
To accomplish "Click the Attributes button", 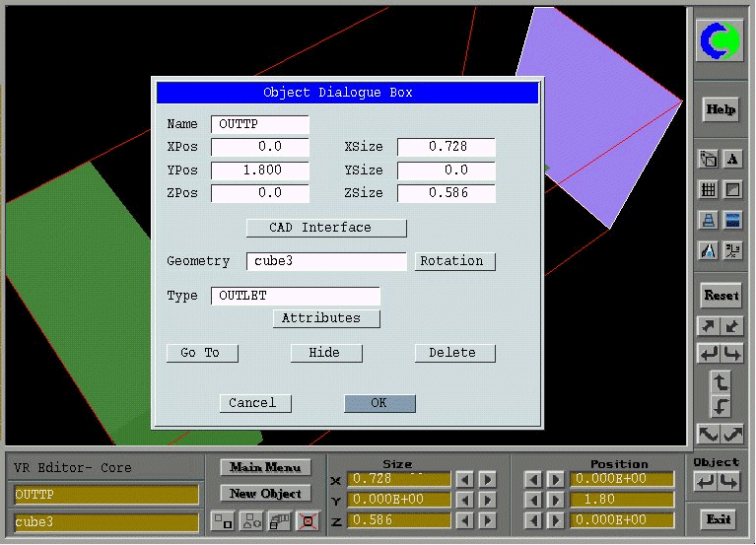I will point(326,318).
